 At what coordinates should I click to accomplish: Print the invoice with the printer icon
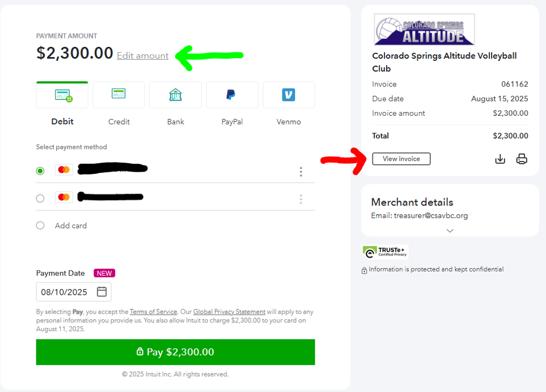pyautogui.click(x=521, y=159)
